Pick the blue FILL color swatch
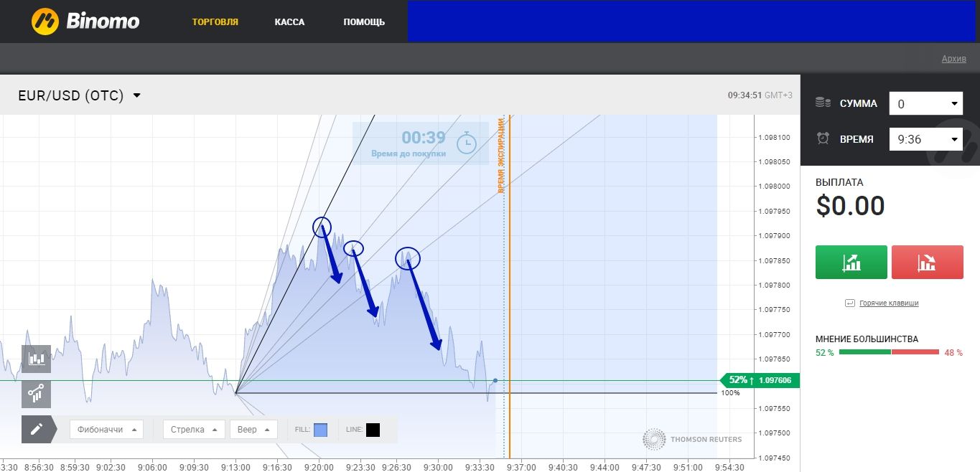Screen dimensions: 980x472 point(320,430)
